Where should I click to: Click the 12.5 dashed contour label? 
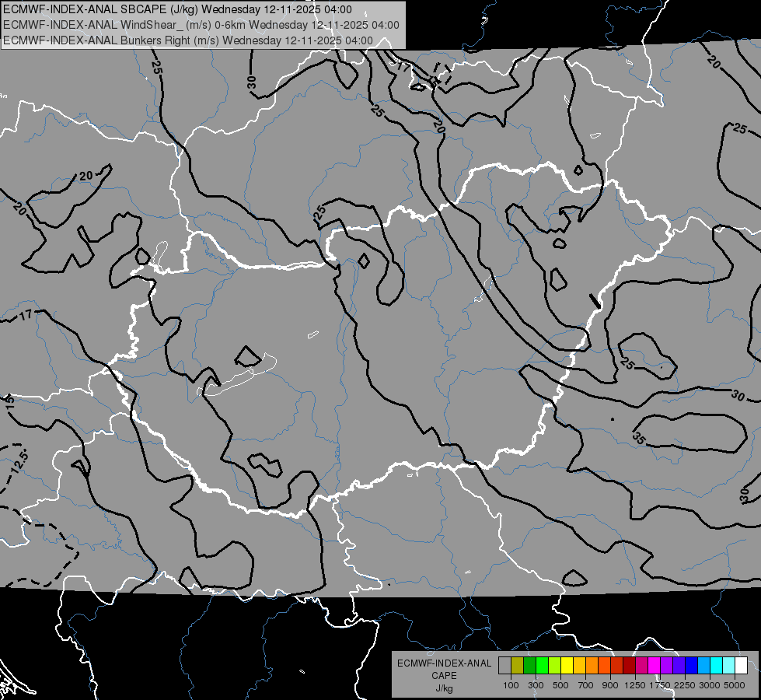click(19, 462)
